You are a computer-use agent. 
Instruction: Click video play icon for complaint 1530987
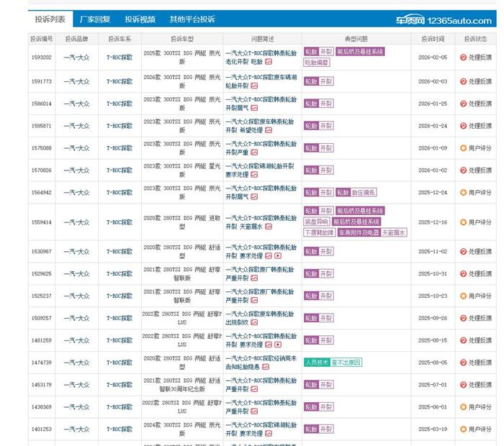coord(278,255)
